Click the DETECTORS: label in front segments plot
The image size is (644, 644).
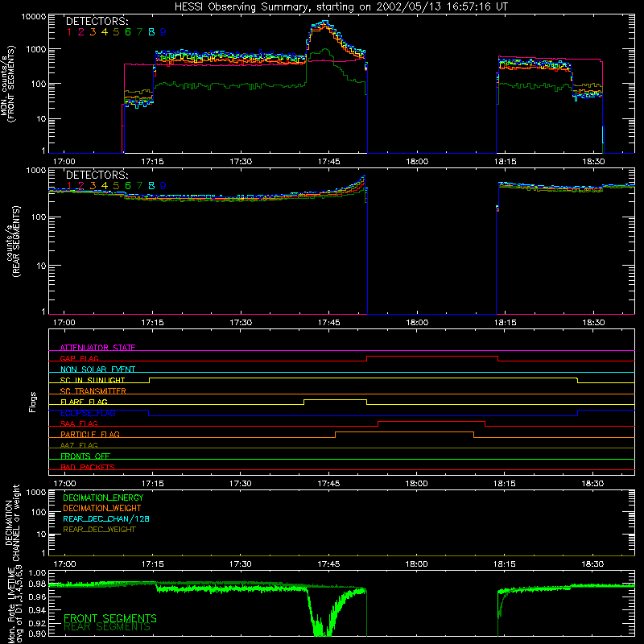(x=97, y=22)
